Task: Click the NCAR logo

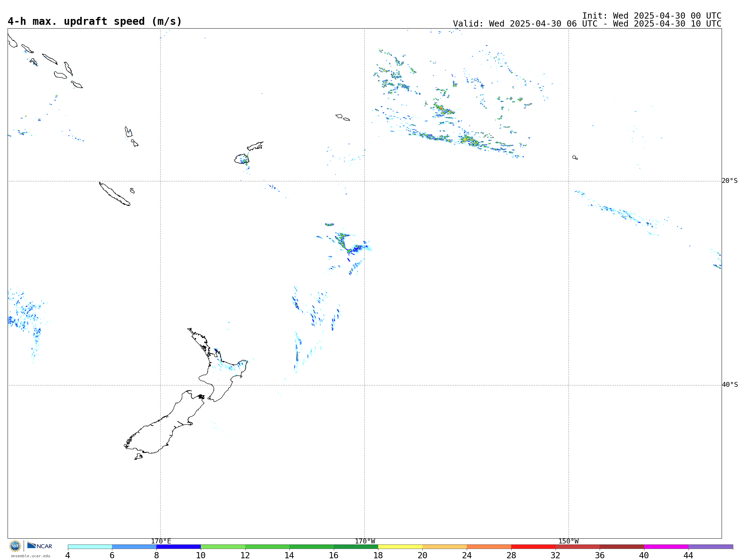Action: [40, 546]
